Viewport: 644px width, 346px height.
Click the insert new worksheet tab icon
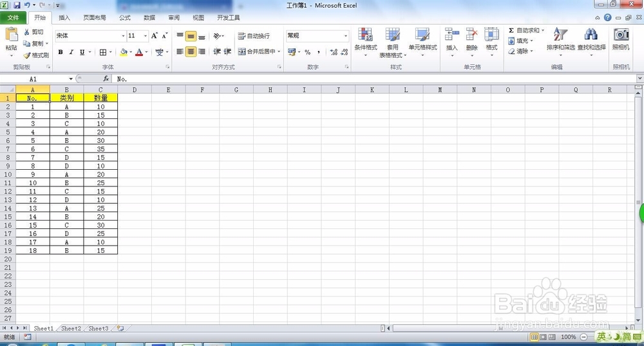pyautogui.click(x=120, y=329)
